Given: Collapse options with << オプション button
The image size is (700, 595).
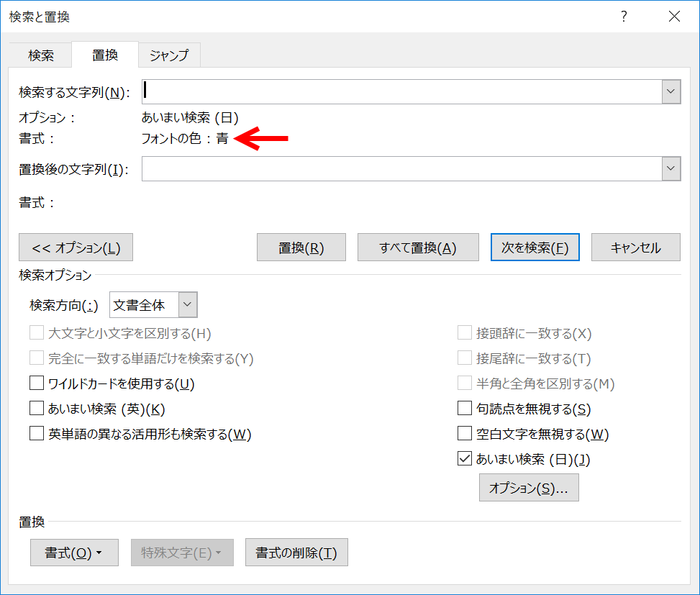Looking at the screenshot, I should click(76, 247).
